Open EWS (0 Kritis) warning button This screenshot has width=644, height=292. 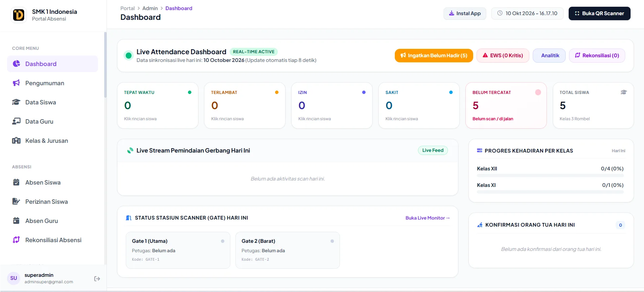click(503, 56)
